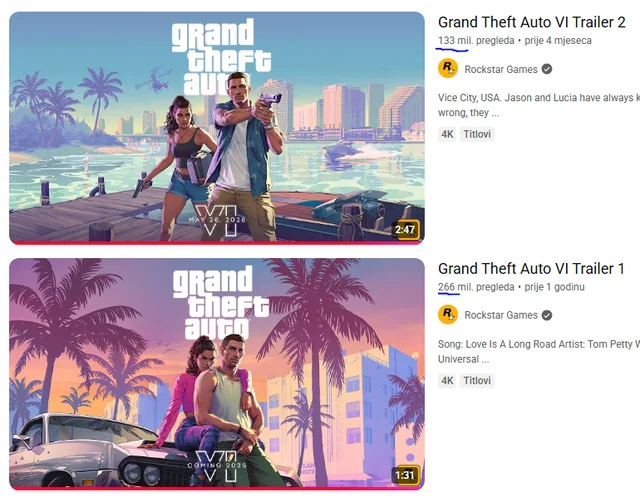Screen dimensions: 640x502
Task: Click the Vice City description text for Trailer 2
Action: 539,105
